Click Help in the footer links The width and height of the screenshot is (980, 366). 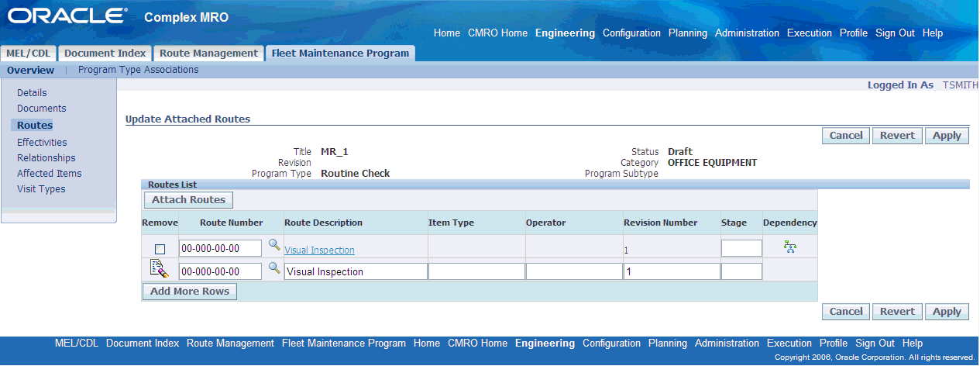[913, 344]
